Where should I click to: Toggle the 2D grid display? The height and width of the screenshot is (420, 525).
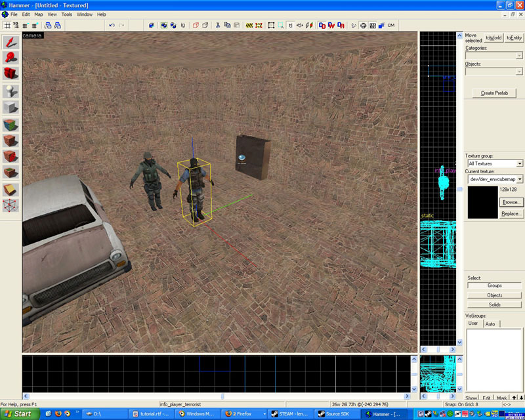tap(7, 26)
